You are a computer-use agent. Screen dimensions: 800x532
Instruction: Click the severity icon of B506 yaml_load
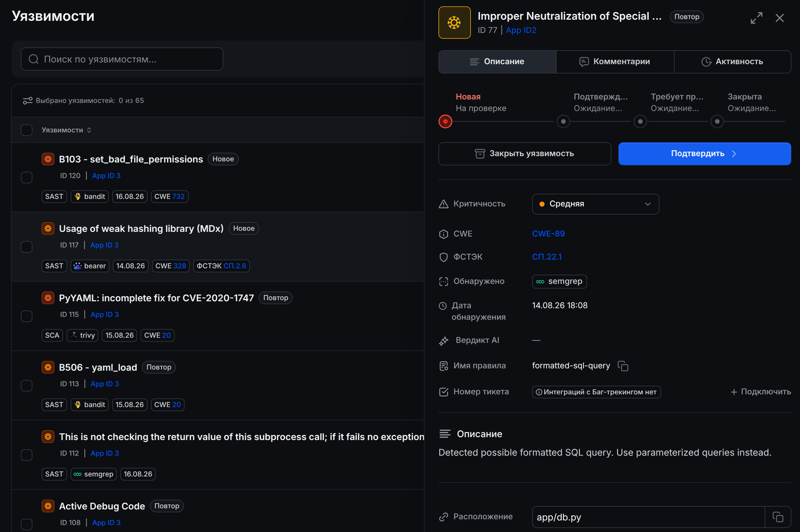coord(48,367)
